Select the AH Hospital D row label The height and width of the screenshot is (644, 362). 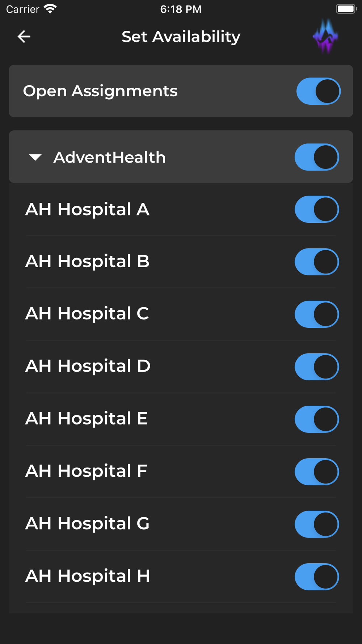pyautogui.click(x=88, y=366)
